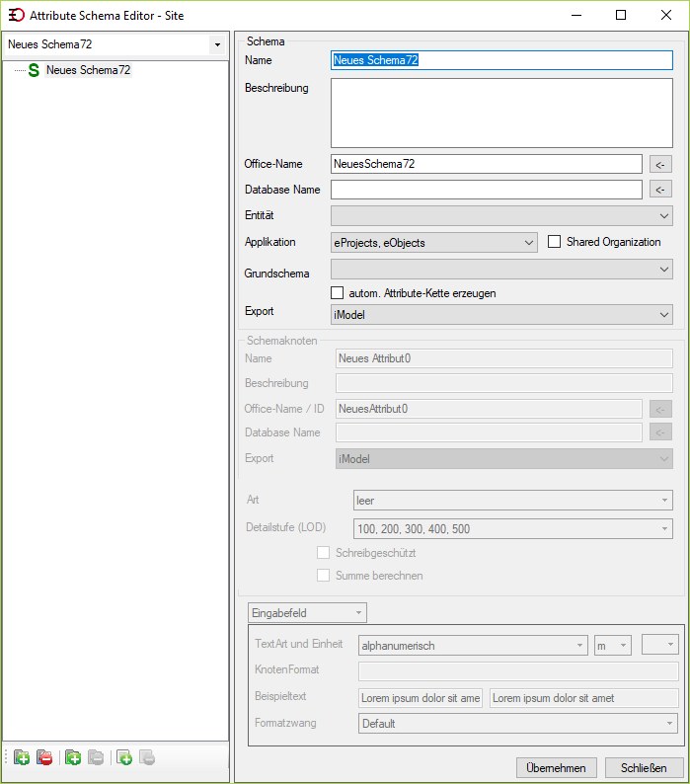The width and height of the screenshot is (690, 784).
Task: Click the <- button next to Office-Name / ID
Action: click(660, 409)
